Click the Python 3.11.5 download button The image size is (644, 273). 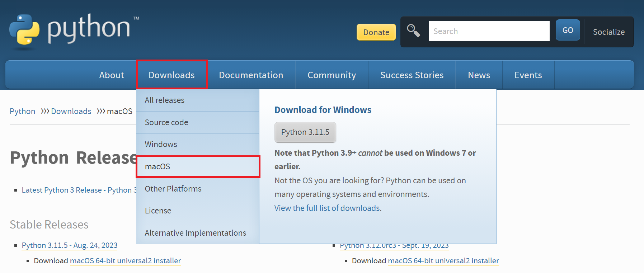point(305,132)
